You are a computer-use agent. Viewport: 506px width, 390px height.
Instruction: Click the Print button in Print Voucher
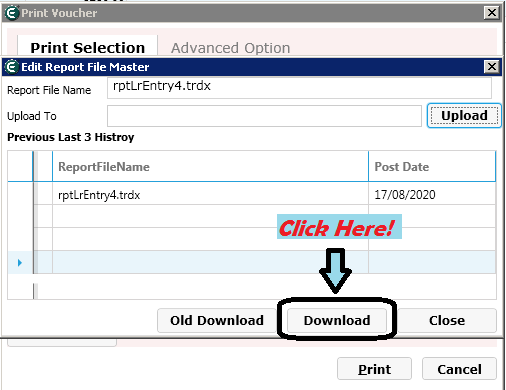click(374, 369)
